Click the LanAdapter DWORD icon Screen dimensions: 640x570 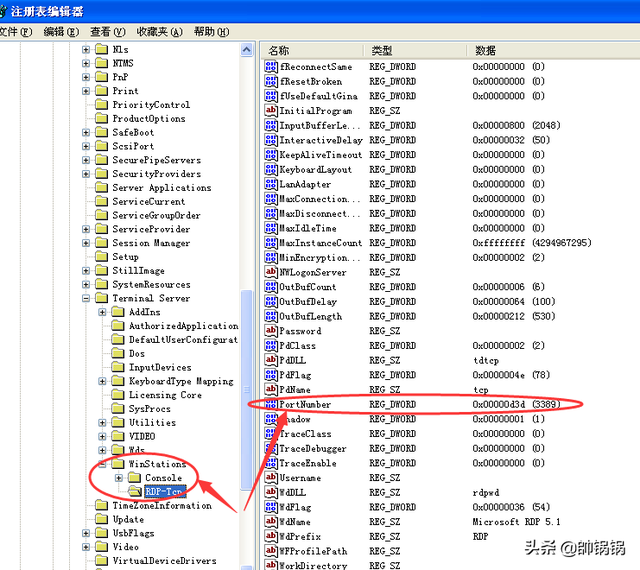(271, 184)
